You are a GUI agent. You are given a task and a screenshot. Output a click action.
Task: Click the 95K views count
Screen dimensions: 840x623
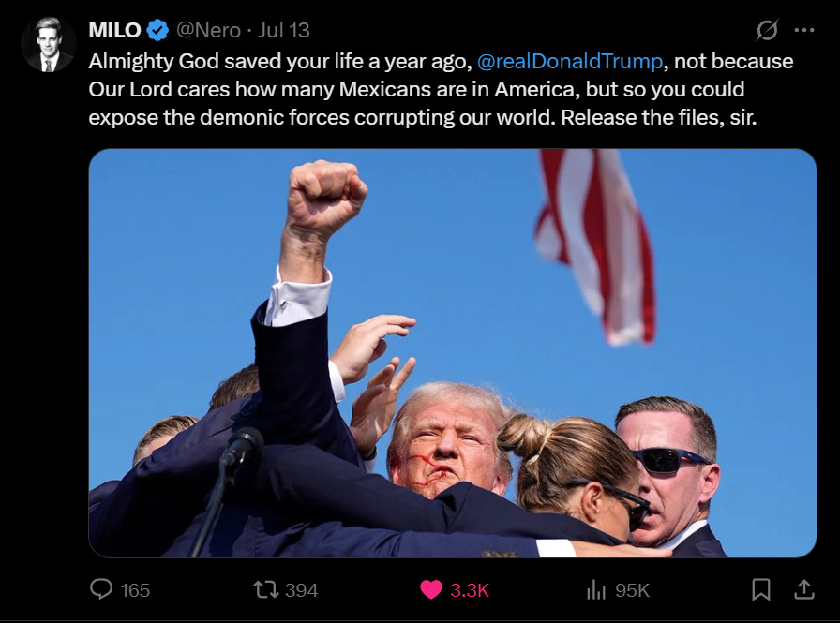click(632, 590)
